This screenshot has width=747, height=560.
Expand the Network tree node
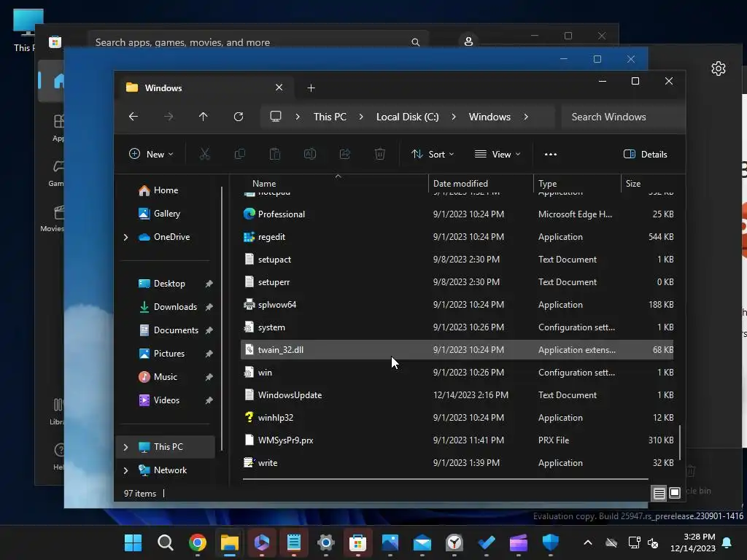pos(125,470)
